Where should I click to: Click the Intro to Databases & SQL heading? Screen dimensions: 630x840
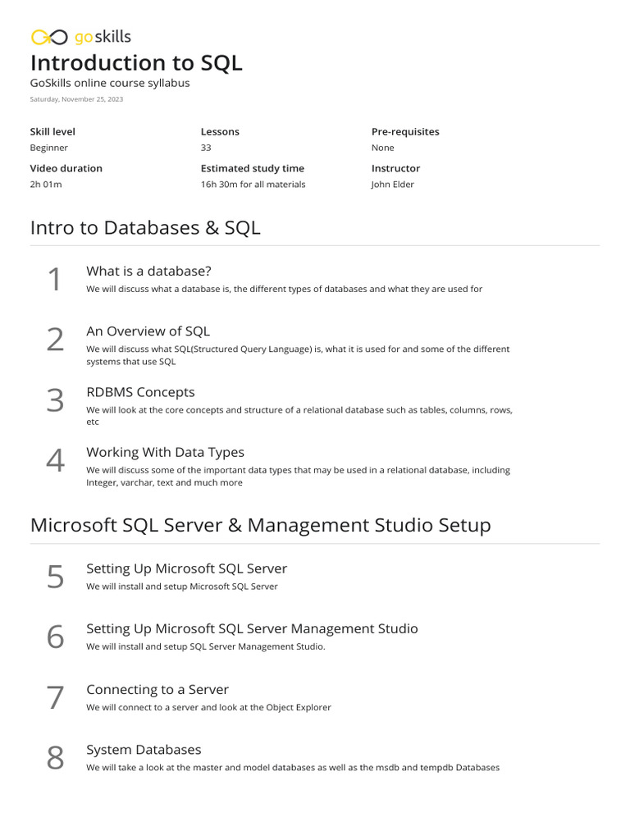click(145, 227)
